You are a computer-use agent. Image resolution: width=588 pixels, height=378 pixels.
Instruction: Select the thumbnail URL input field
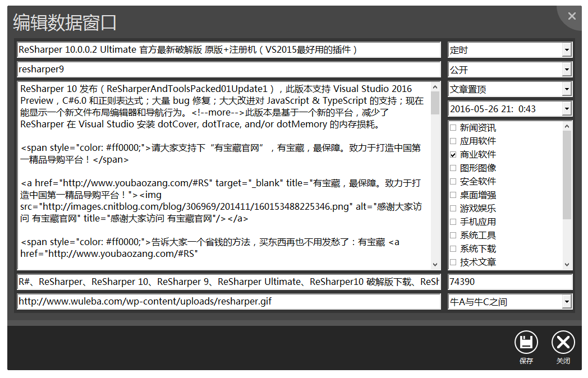click(x=229, y=302)
